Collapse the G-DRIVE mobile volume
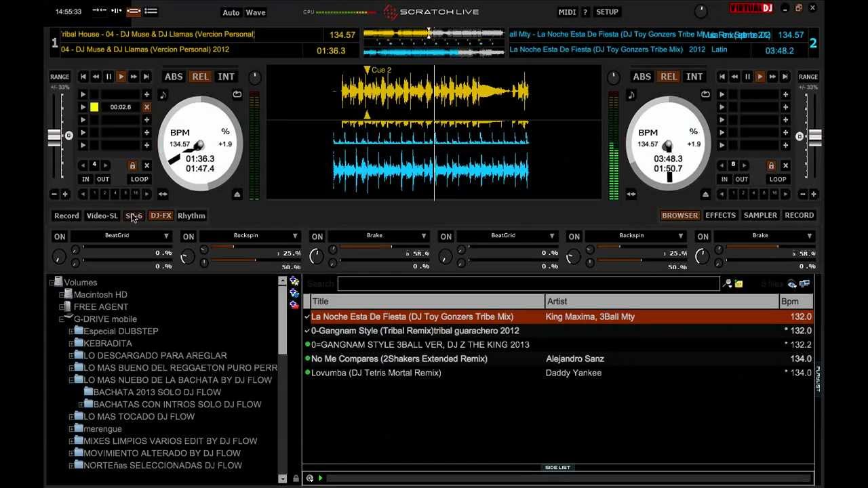 [x=61, y=319]
